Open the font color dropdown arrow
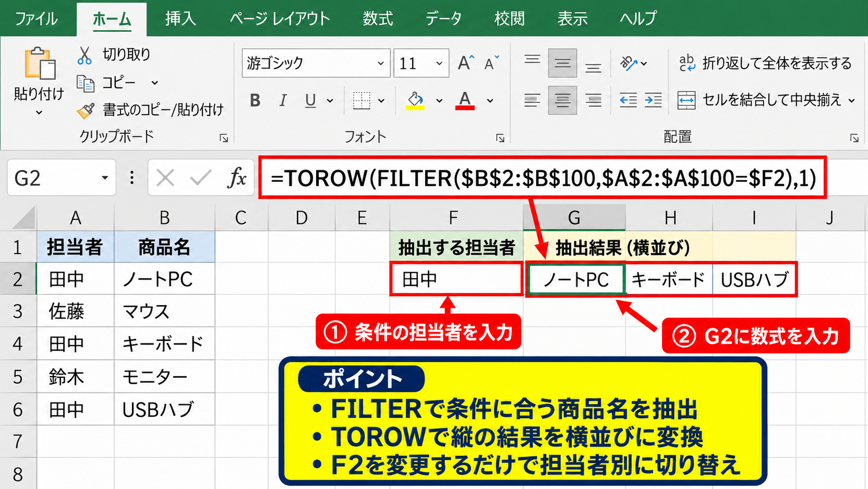 pos(490,101)
